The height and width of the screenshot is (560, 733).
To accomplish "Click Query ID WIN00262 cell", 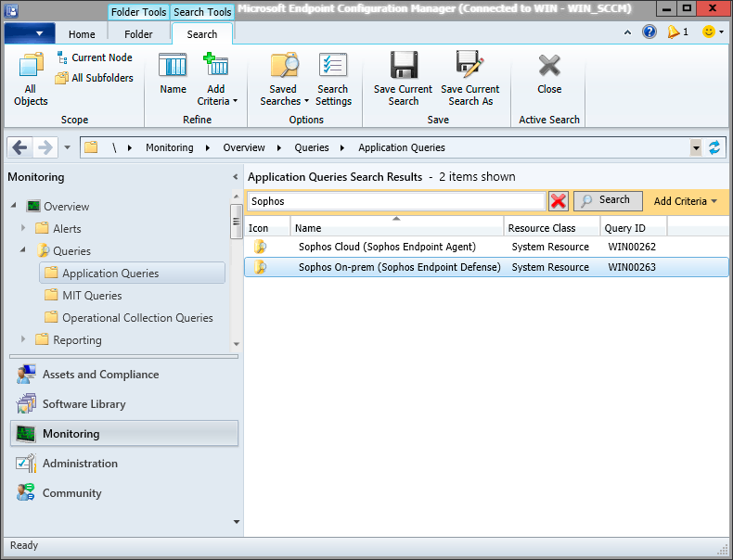I will (x=632, y=247).
